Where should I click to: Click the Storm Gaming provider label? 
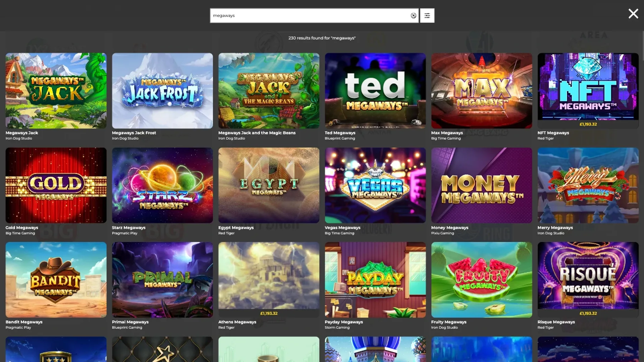337,327
